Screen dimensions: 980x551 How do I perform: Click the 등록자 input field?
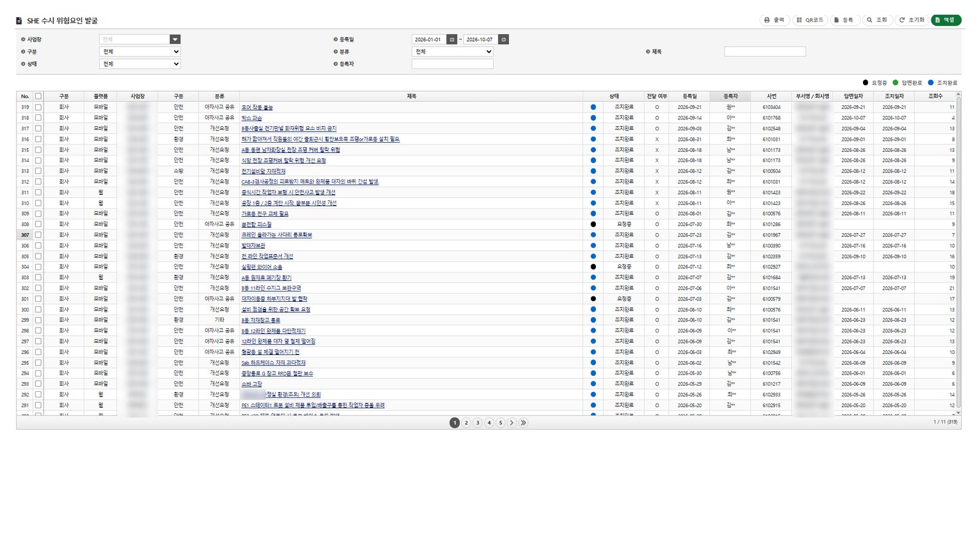coord(452,64)
